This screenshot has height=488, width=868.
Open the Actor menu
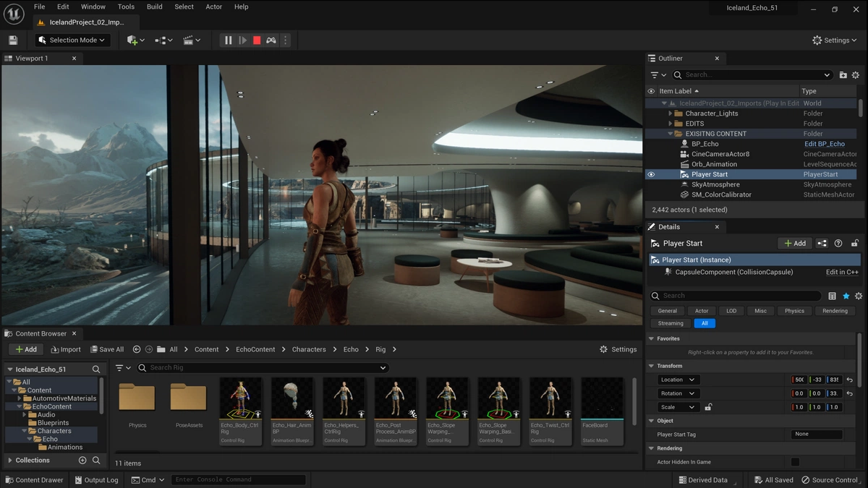click(x=214, y=7)
